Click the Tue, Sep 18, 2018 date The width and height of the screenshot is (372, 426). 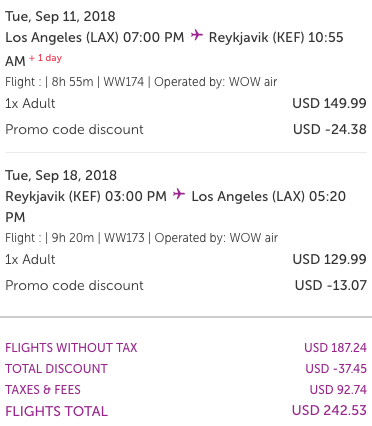[61, 175]
